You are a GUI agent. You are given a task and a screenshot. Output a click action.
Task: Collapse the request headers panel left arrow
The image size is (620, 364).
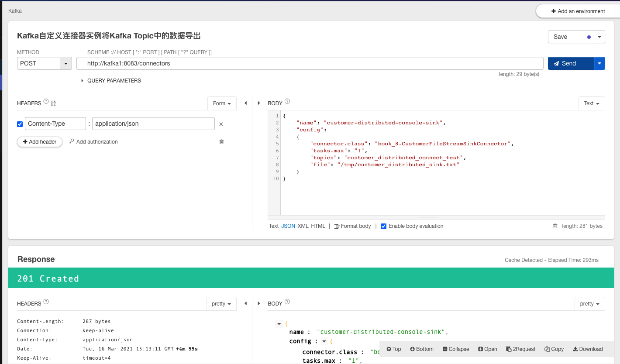click(x=245, y=103)
